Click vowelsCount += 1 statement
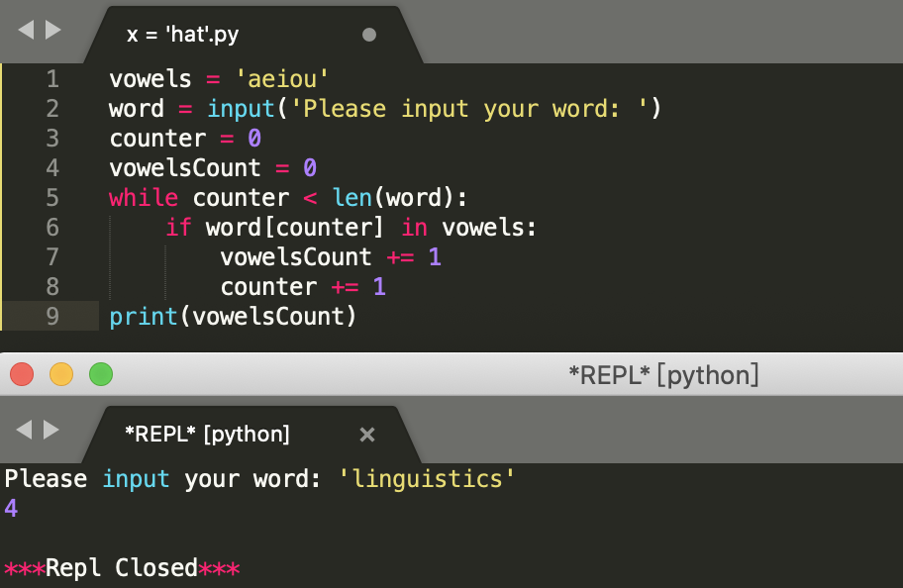 tap(331, 256)
